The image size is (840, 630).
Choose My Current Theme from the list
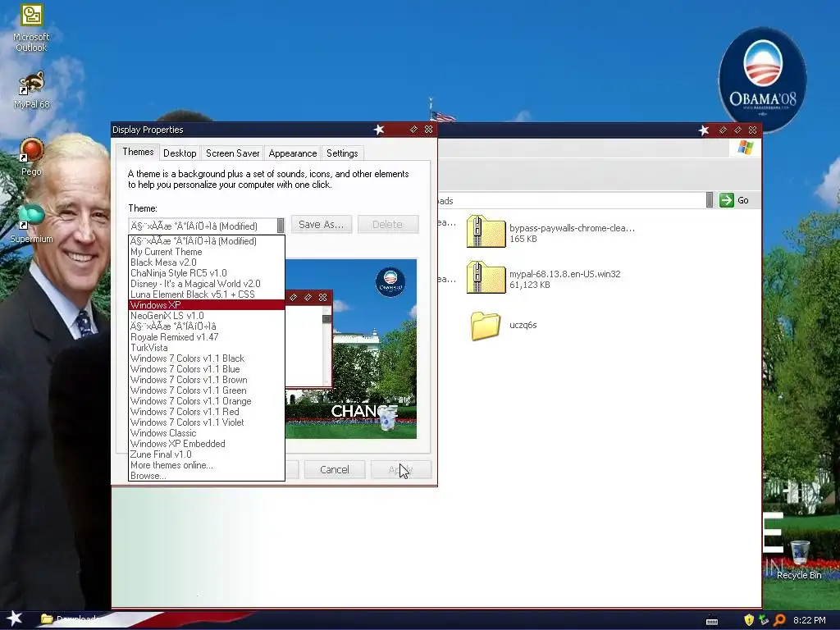[x=207, y=252]
